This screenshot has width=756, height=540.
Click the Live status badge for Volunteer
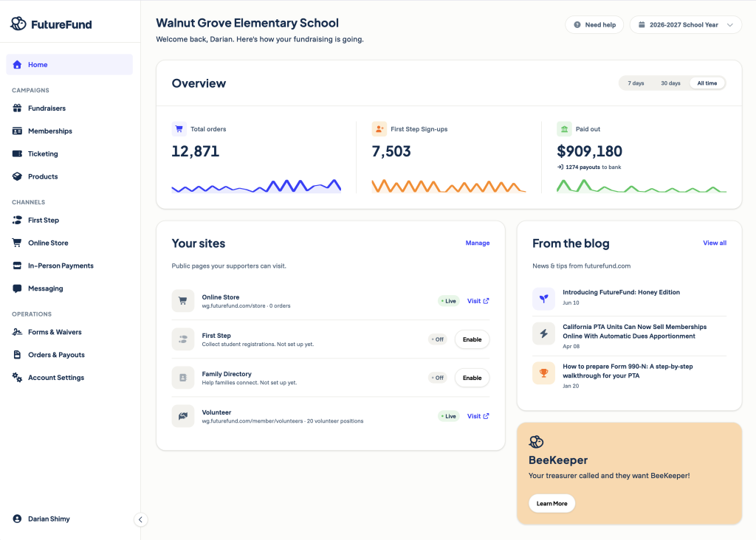tap(448, 416)
